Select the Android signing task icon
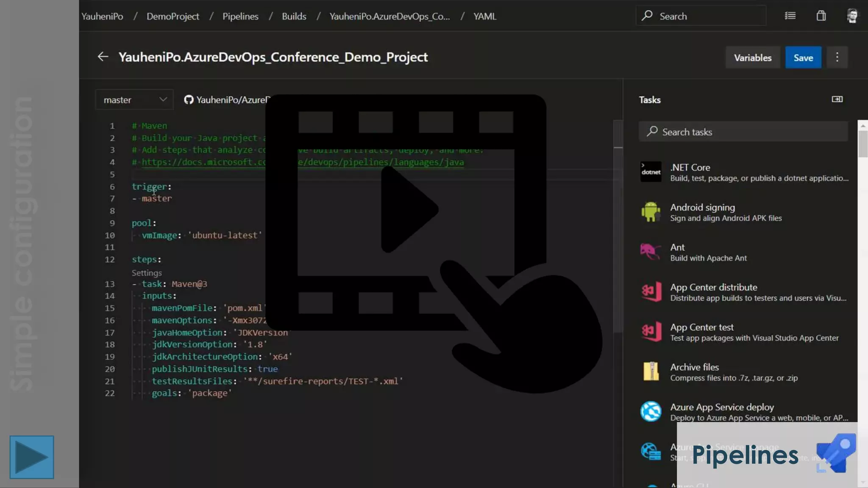868x488 pixels. pos(651,211)
